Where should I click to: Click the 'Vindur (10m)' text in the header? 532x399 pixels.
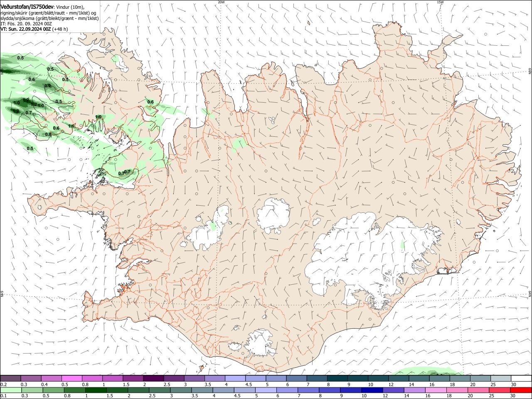click(70, 7)
